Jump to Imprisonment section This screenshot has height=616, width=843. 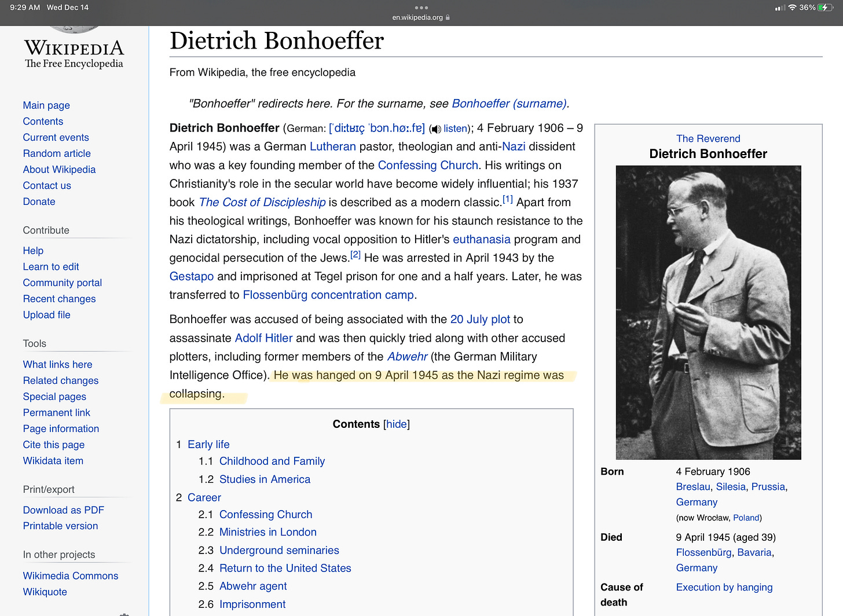[x=252, y=604]
